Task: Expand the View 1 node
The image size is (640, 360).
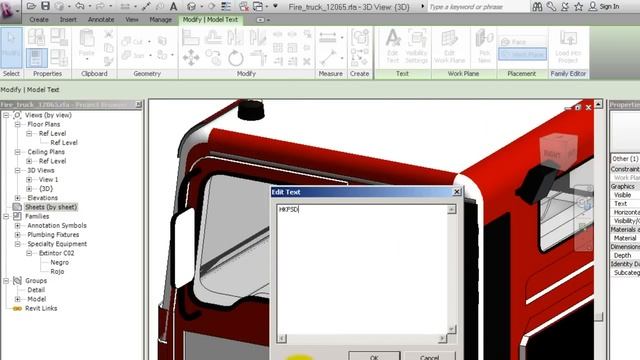Action: 29,180
